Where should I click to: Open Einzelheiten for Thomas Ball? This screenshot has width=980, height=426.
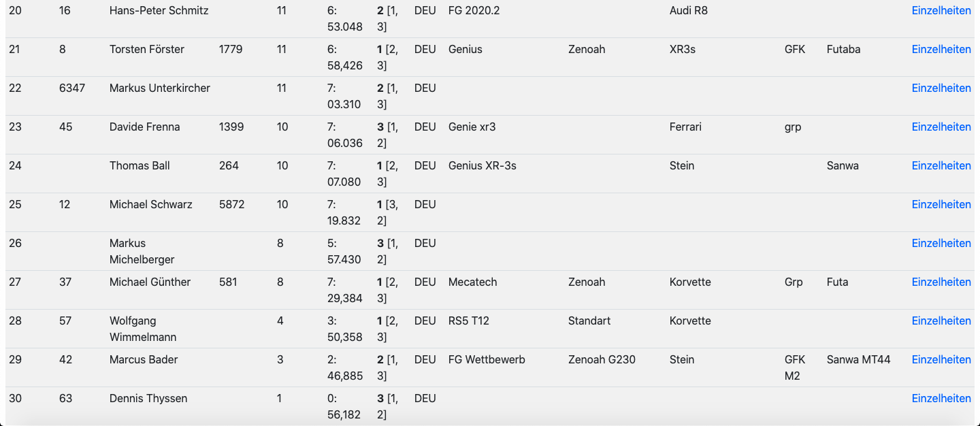(x=941, y=166)
